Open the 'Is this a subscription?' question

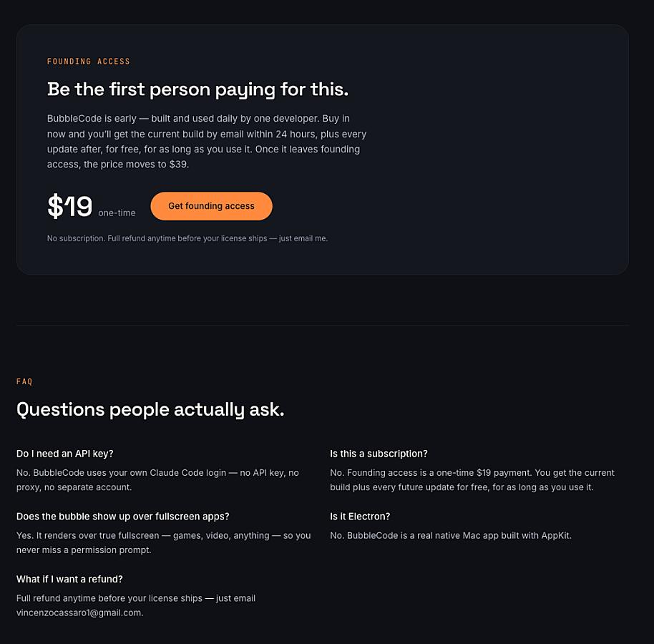[x=379, y=454]
